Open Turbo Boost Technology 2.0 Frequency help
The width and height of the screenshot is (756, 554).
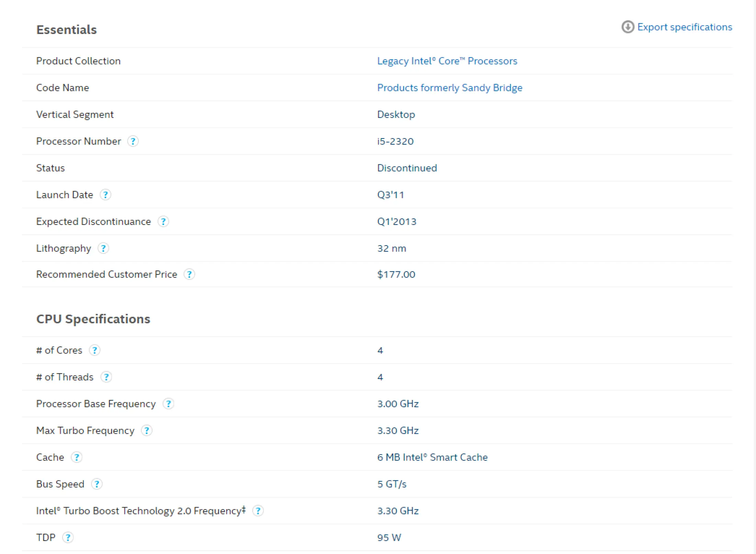(x=258, y=511)
